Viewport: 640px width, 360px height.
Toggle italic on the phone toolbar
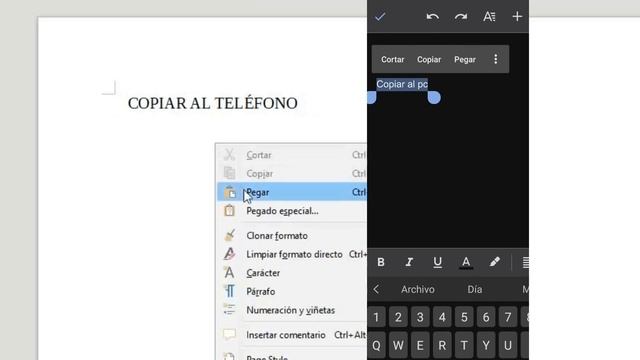coord(409,262)
